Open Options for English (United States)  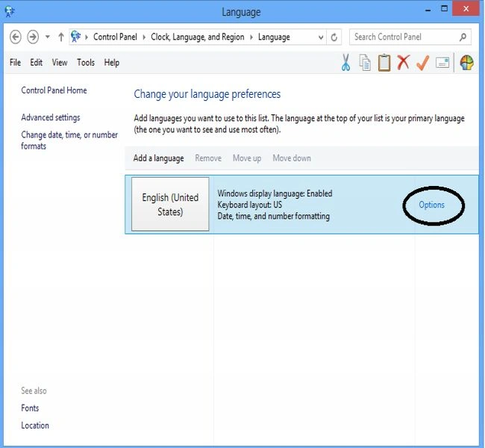tap(431, 205)
